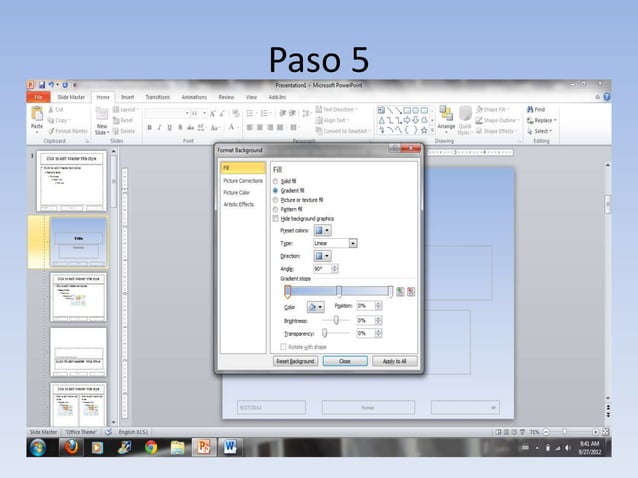Viewport: 638px width, 478px height.
Task: Click the Find binoculars icon
Action: pos(530,109)
